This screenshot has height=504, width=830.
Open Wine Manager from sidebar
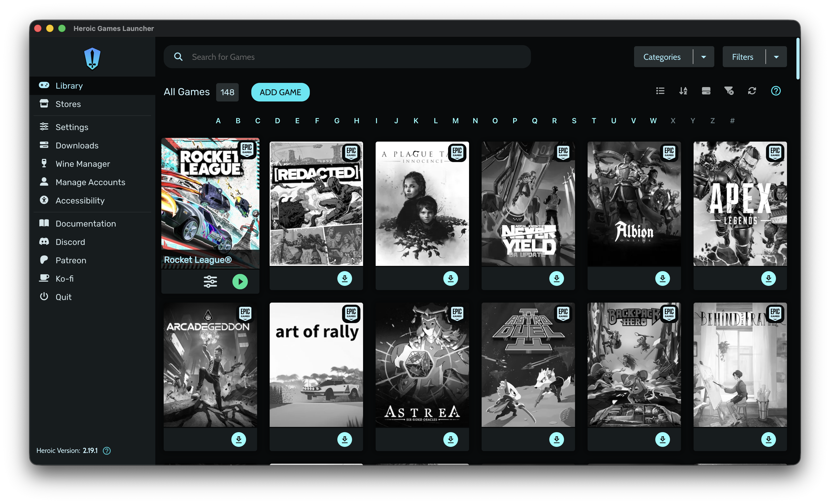coord(83,164)
